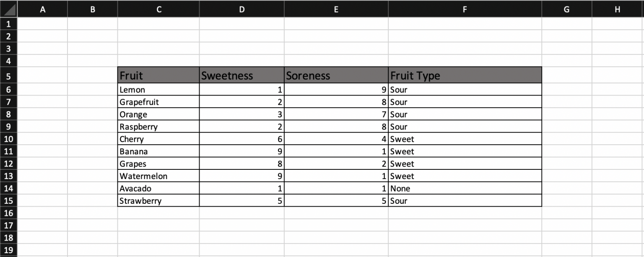644x257 pixels.
Task: Click the select-all triangle corner
Action: [x=8, y=9]
